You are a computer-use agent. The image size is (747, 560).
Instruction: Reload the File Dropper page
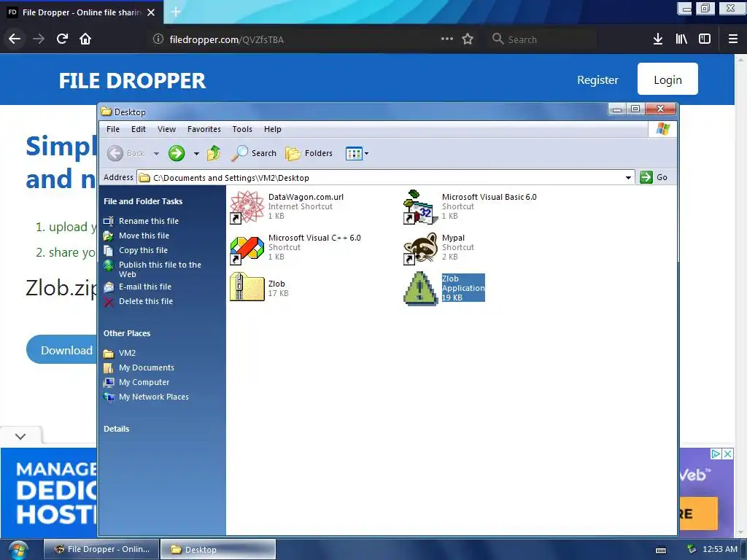pyautogui.click(x=62, y=39)
